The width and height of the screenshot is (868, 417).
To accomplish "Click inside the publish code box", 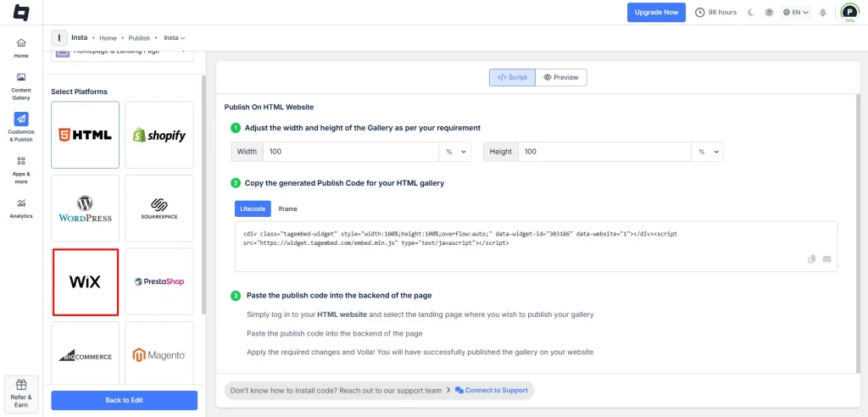I will coord(536,247).
